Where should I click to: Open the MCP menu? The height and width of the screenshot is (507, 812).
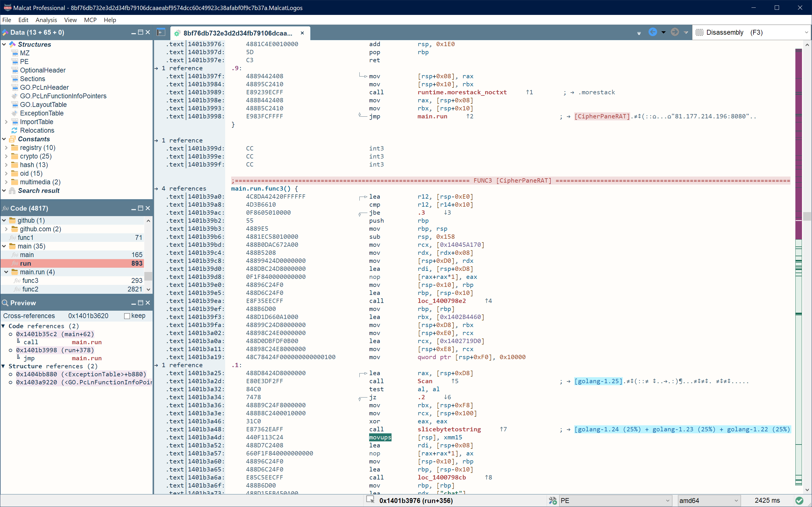(x=90, y=20)
